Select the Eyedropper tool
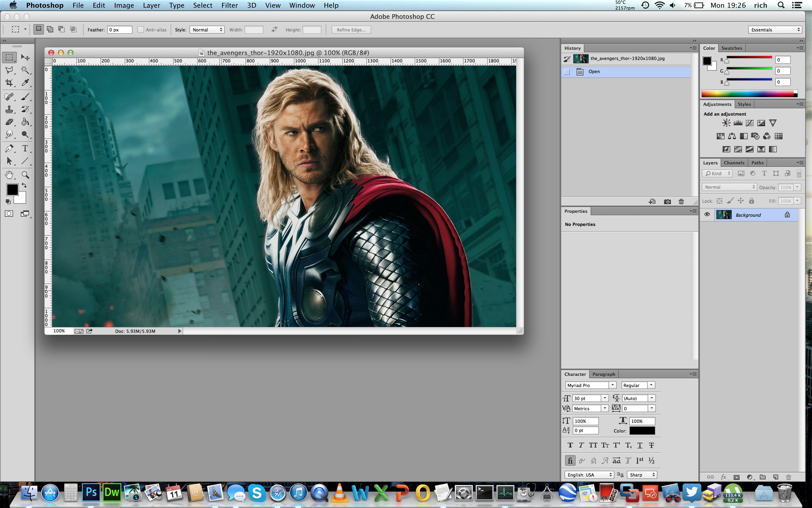This screenshot has width=812, height=508. [x=25, y=83]
